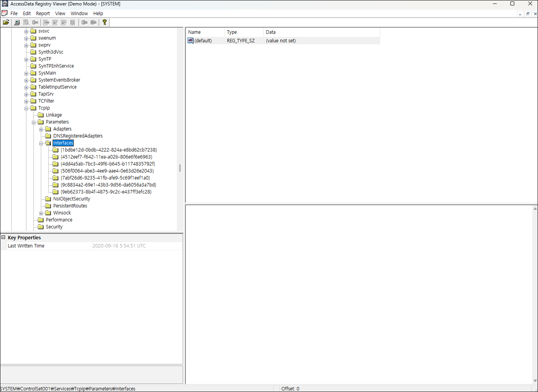Click the Open registry file toolbar icon
Screen dimensions: 538x392
coord(6,23)
